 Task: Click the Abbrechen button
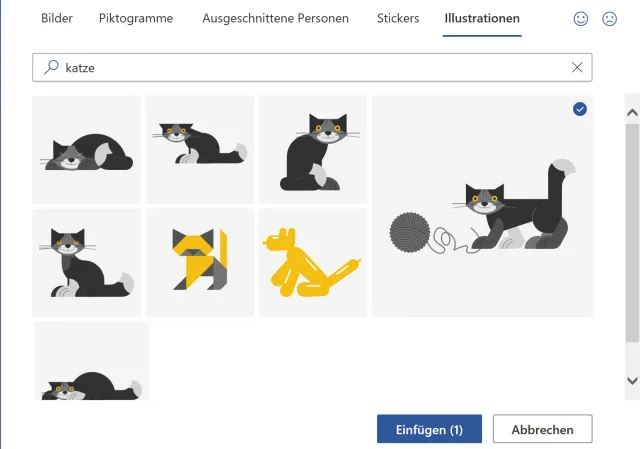[x=542, y=430]
